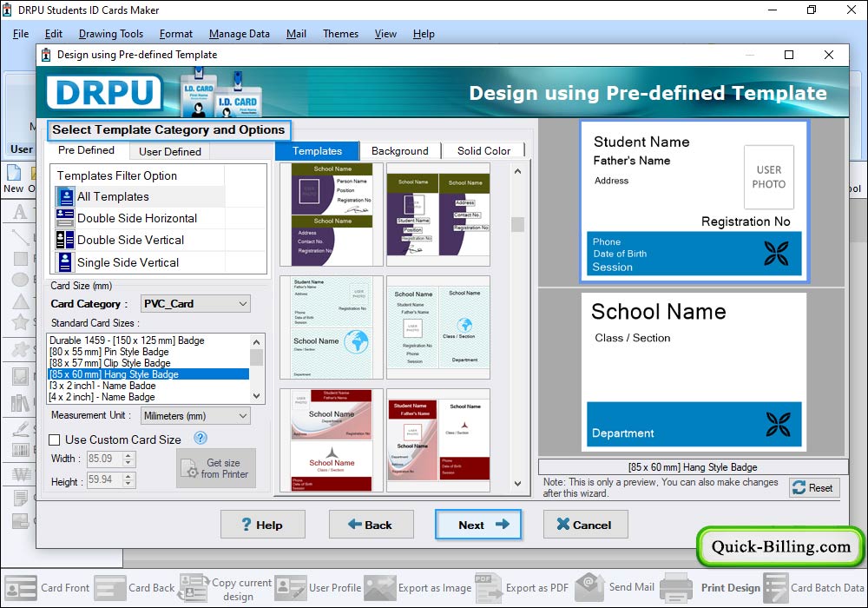Open help tooltip for custom card size
This screenshot has height=608, width=868.
[x=201, y=438]
